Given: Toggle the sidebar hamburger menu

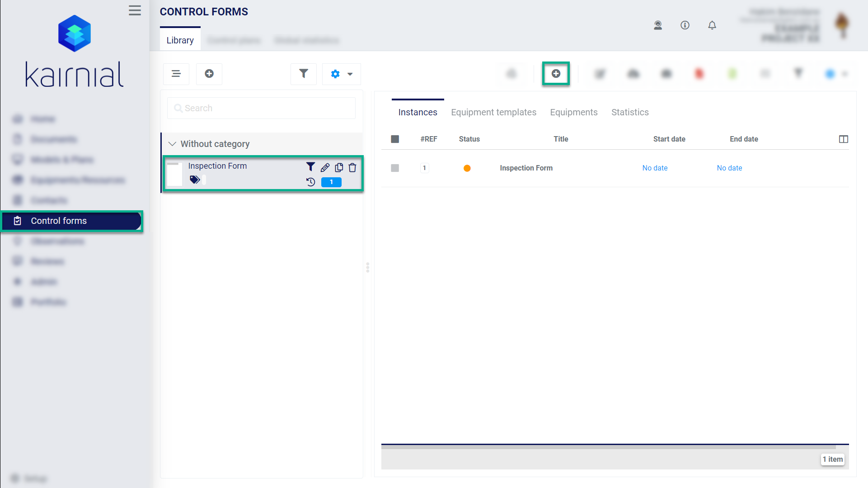Looking at the screenshot, I should 135,10.
